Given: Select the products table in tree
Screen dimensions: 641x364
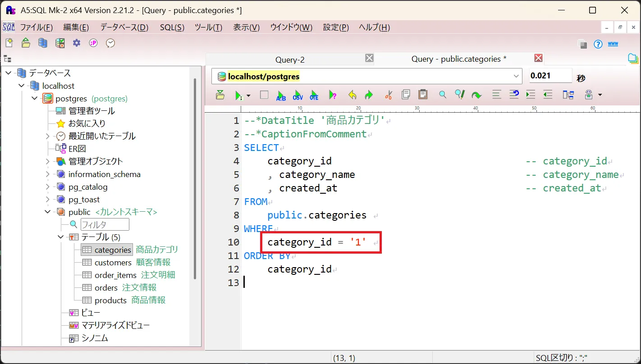Looking at the screenshot, I should coord(110,300).
